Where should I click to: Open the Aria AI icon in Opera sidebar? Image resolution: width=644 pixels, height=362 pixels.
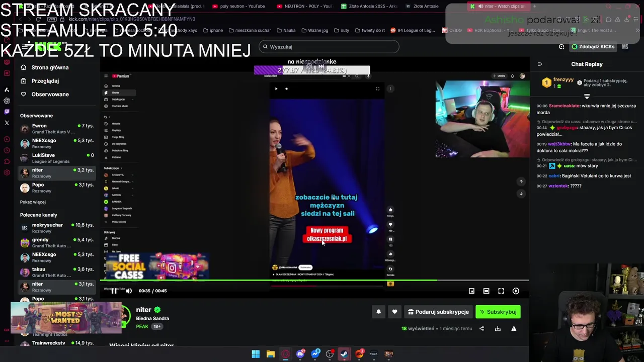click(x=7, y=89)
